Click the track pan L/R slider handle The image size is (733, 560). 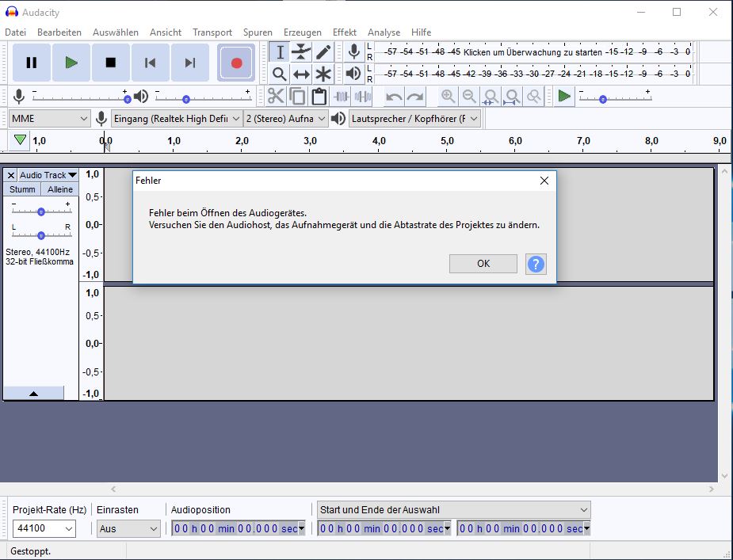pyautogui.click(x=41, y=235)
